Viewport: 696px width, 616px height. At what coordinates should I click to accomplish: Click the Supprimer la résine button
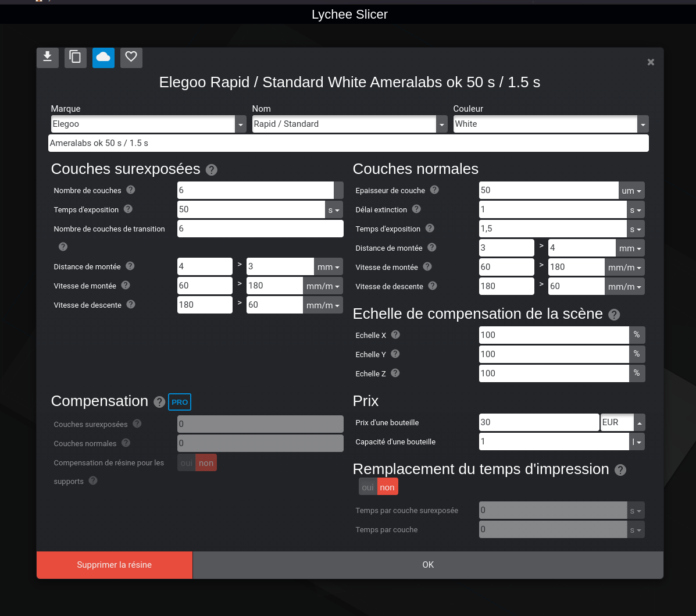(115, 565)
